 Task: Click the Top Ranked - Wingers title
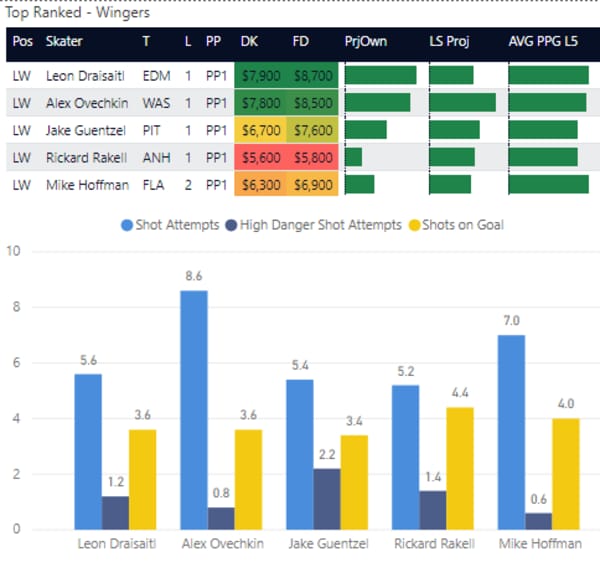coord(77,13)
